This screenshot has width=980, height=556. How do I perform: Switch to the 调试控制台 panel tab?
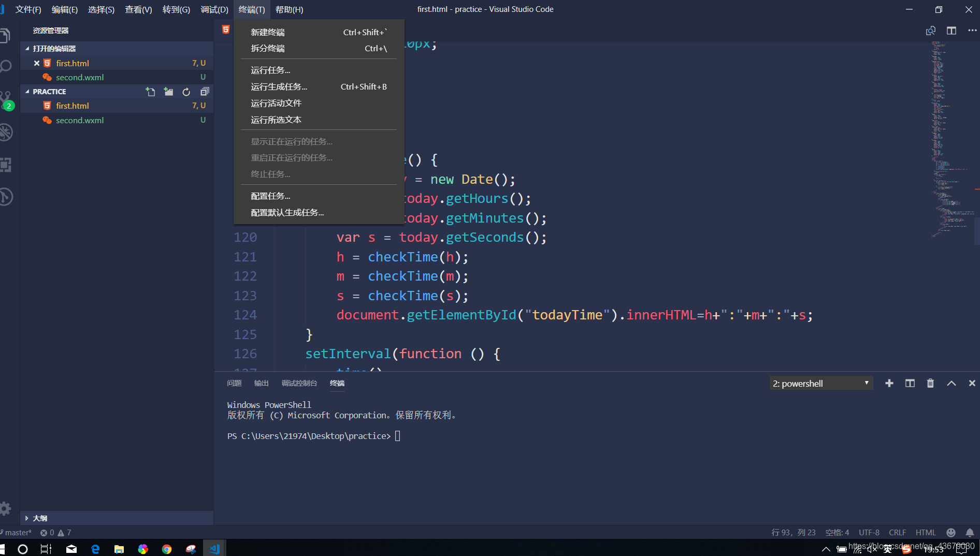tap(299, 383)
